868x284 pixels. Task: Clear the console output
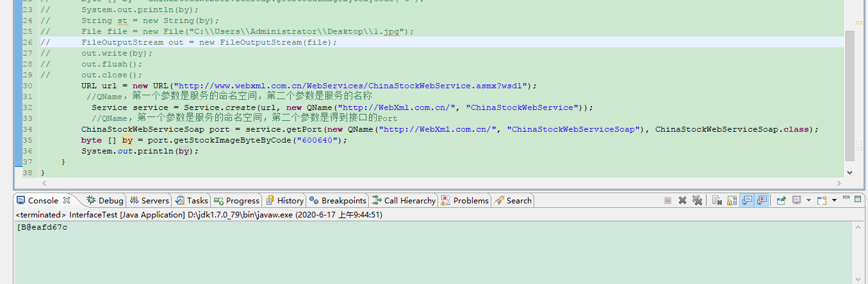717,200
